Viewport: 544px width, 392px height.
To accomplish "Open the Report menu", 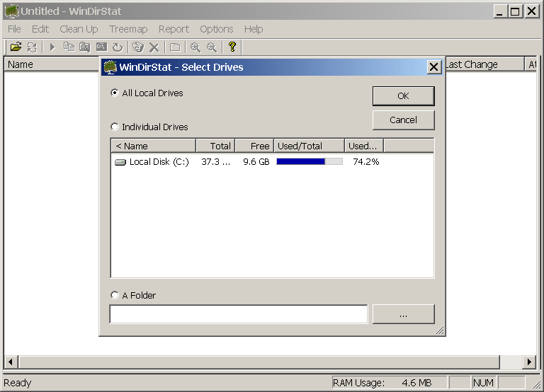I will click(174, 29).
